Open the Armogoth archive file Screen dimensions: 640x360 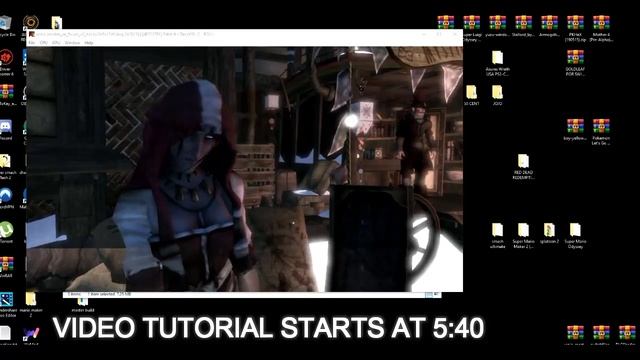click(x=549, y=26)
